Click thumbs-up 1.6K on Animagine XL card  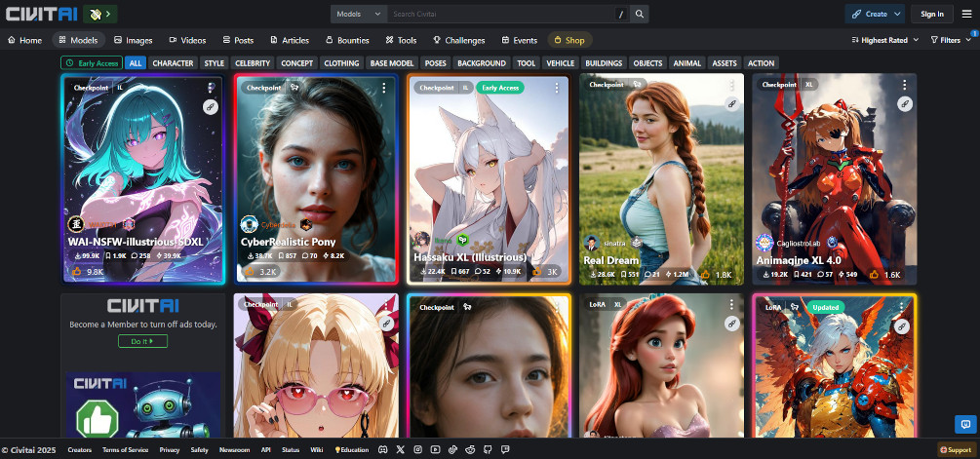[884, 274]
